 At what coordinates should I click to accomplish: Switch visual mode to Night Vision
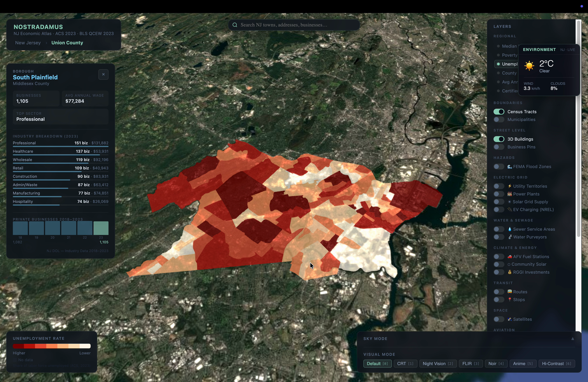tap(437, 364)
